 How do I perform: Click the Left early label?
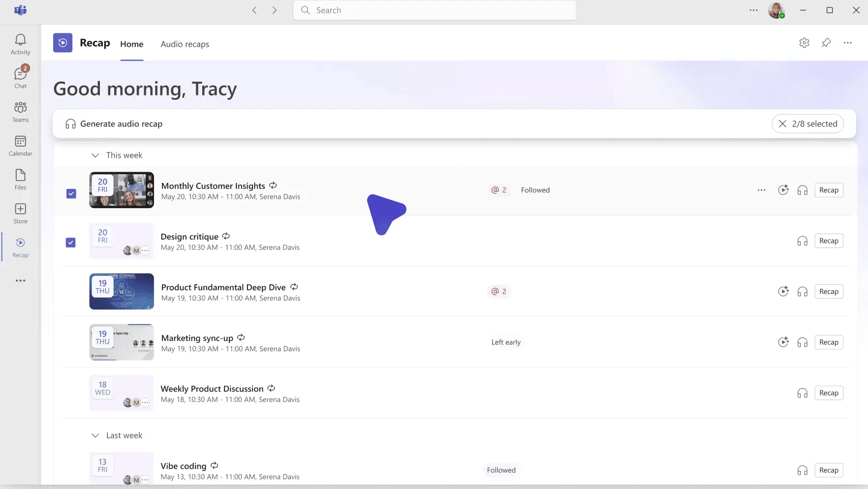[506, 342]
